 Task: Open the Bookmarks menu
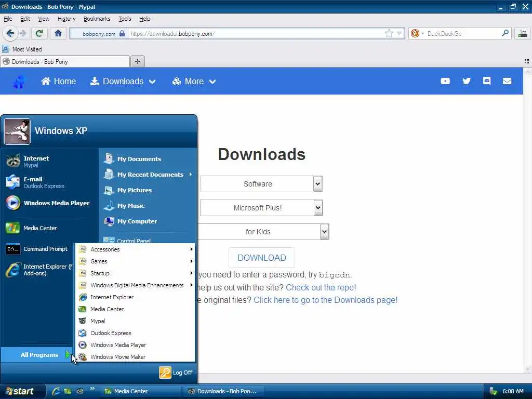(x=97, y=19)
